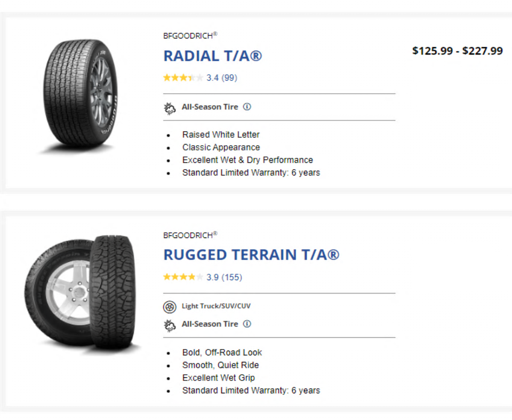
Task: Click the $125.99 - $227.99 price range
Action: coord(457,51)
